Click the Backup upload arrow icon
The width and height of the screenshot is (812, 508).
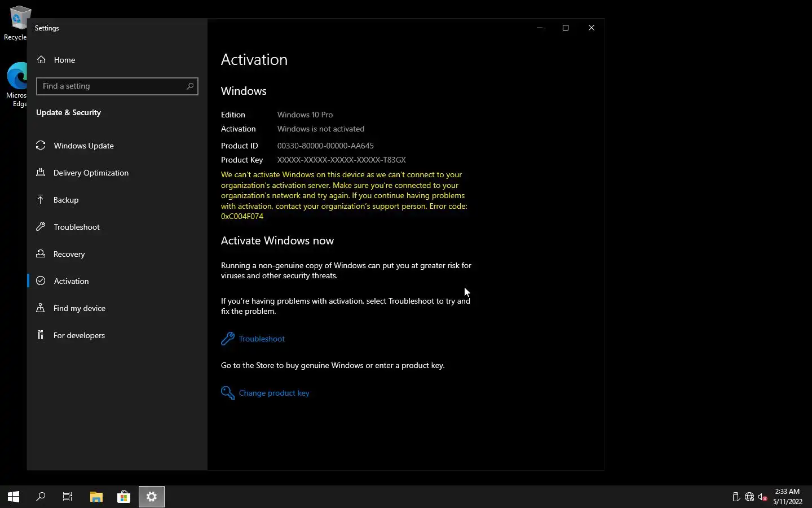[x=41, y=199]
